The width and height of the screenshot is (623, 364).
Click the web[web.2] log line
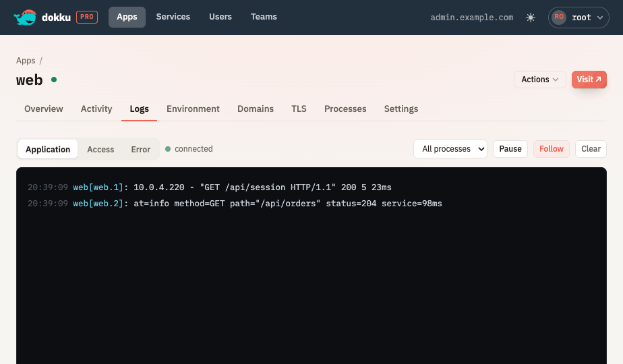235,204
